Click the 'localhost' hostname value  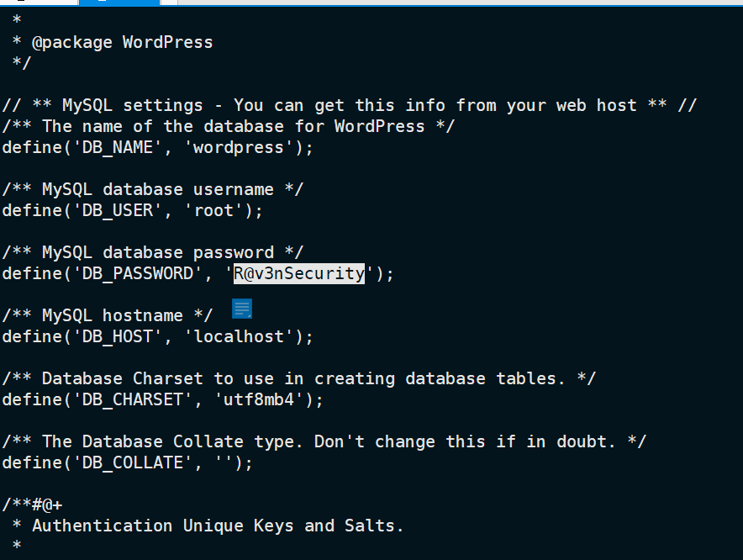239,336
